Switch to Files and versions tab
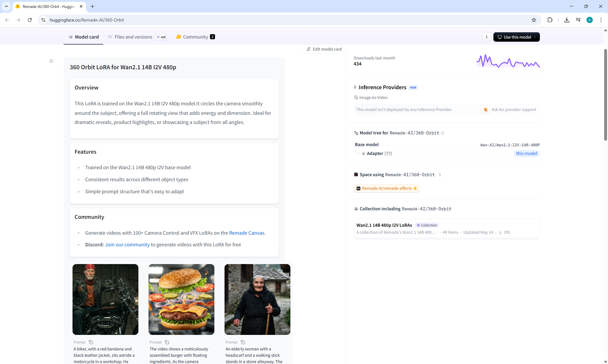Screen dimensions: 608x364 pyautogui.click(x=133, y=37)
